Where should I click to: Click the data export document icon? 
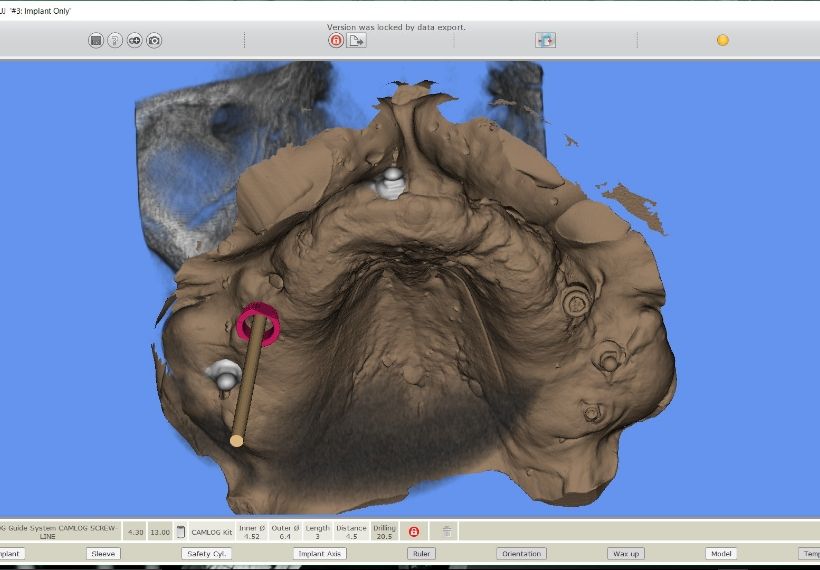pyautogui.click(x=357, y=40)
